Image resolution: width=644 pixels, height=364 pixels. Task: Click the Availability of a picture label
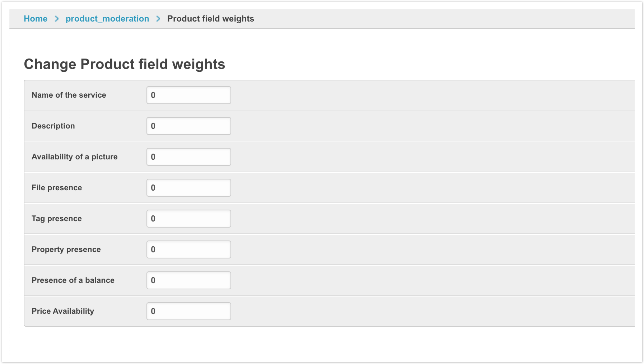point(74,157)
